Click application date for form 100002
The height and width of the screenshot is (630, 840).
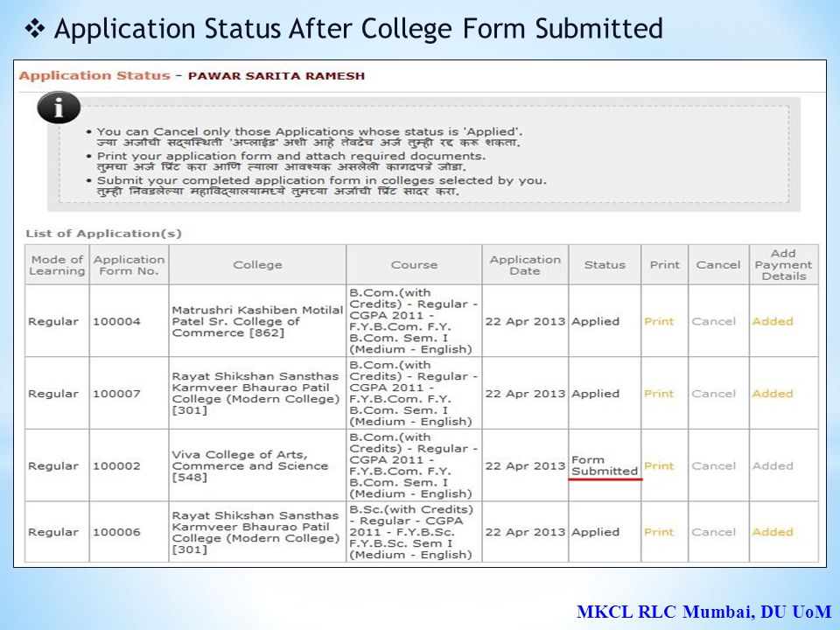[x=525, y=465]
